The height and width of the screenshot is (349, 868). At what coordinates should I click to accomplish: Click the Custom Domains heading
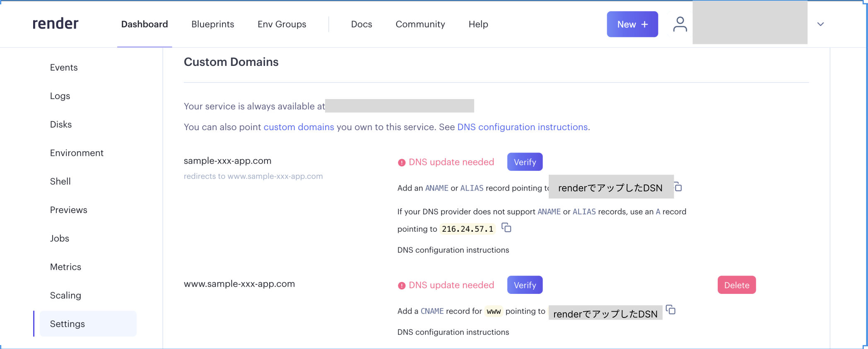click(231, 62)
